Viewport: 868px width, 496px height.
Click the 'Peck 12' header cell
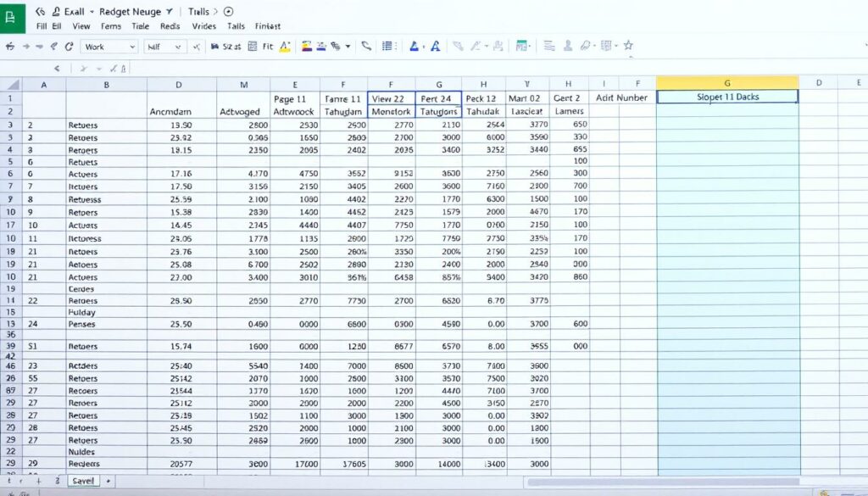click(483, 98)
